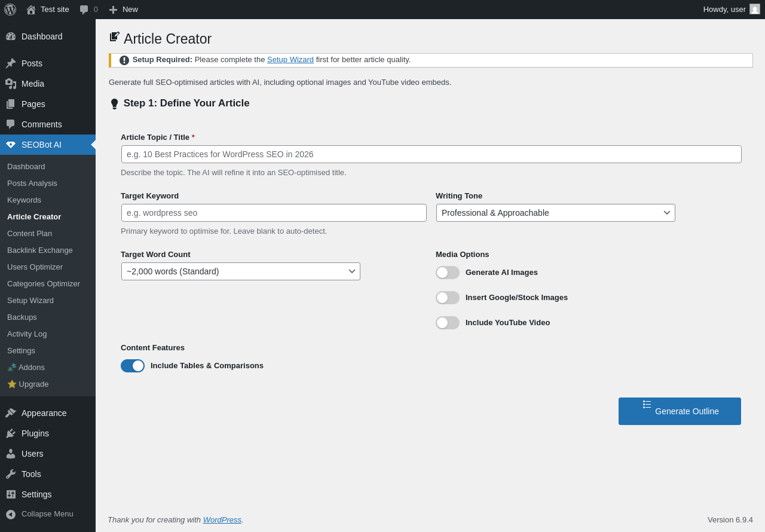765x532 pixels.
Task: Enable the Include YouTube Video toggle
Action: [448, 323]
